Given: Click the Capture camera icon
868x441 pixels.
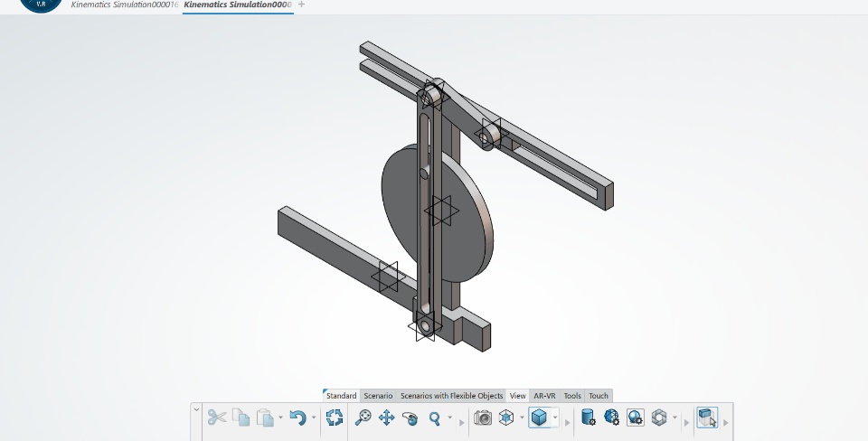Looking at the screenshot, I should (483, 418).
